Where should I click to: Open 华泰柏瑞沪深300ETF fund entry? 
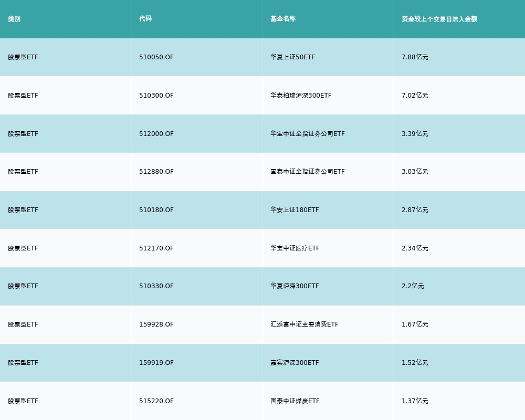coord(301,96)
